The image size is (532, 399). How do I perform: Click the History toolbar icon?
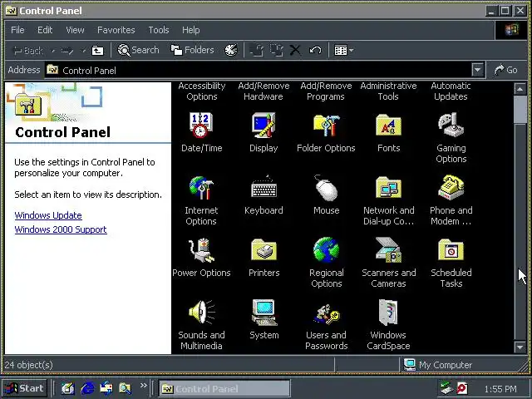[231, 50]
